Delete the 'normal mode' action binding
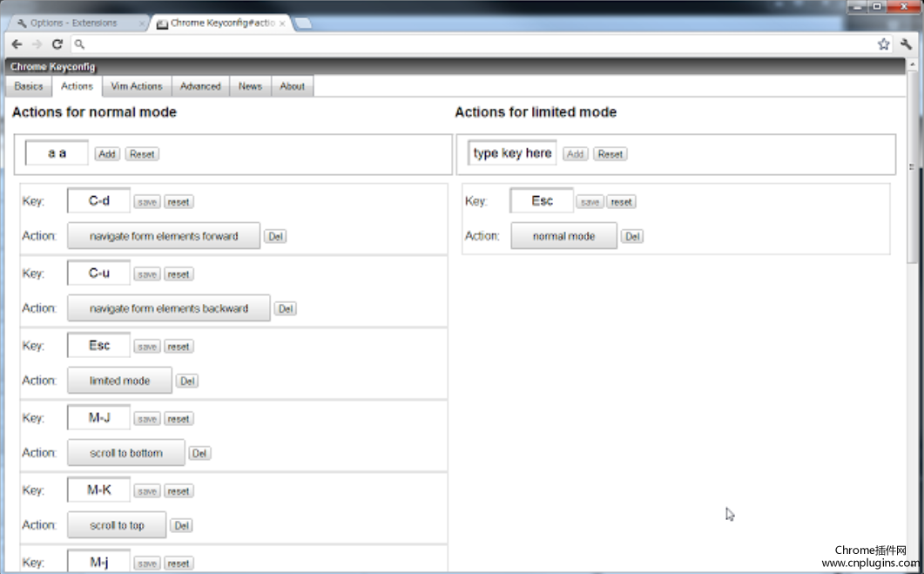This screenshot has width=924, height=574. pyautogui.click(x=632, y=236)
